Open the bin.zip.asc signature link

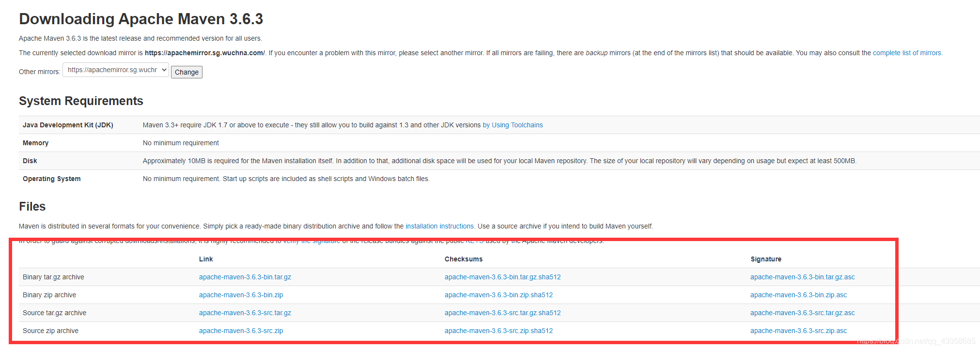coord(799,295)
